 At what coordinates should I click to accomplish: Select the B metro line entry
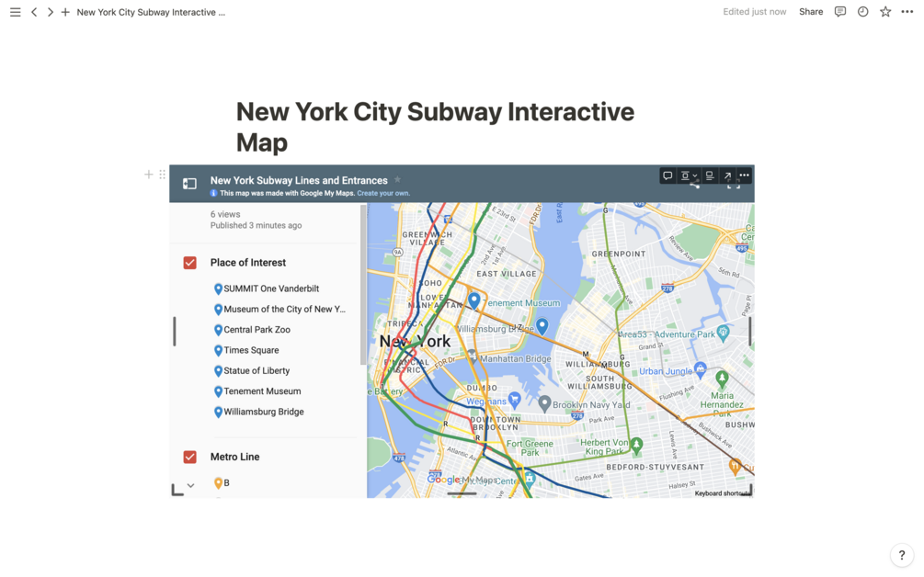222,482
